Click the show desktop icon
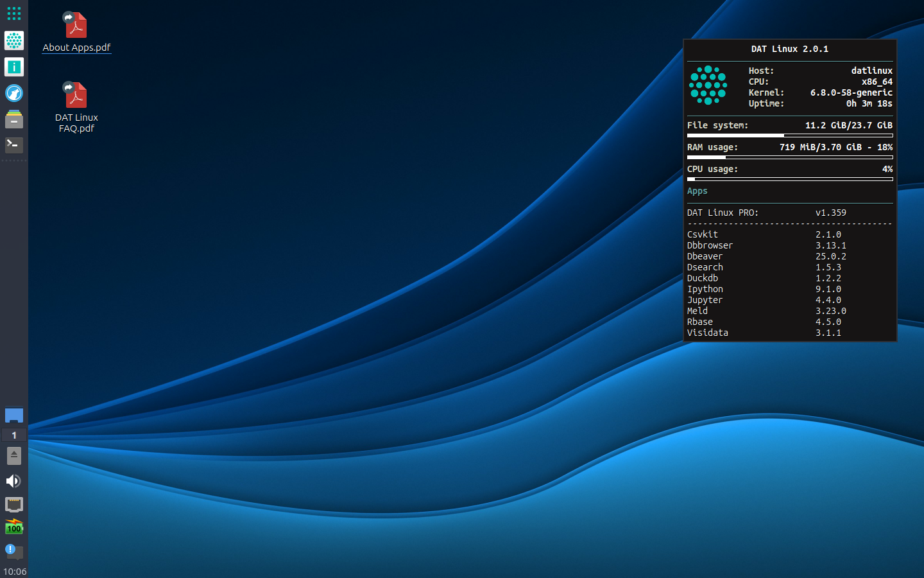The height and width of the screenshot is (578, 924). (x=13, y=416)
